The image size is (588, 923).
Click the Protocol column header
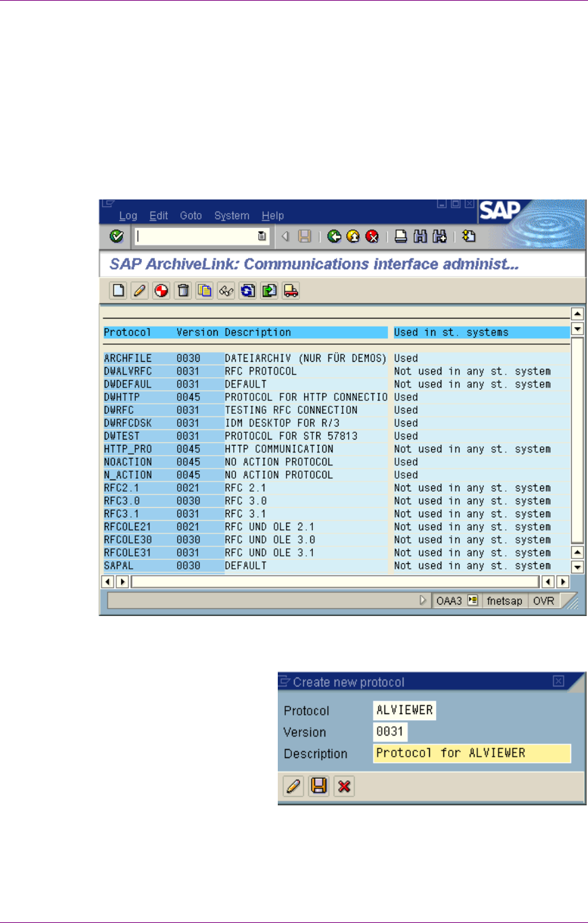[x=127, y=333]
